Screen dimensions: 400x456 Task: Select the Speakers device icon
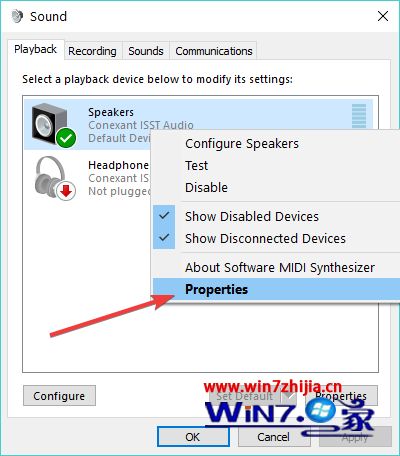pos(51,123)
